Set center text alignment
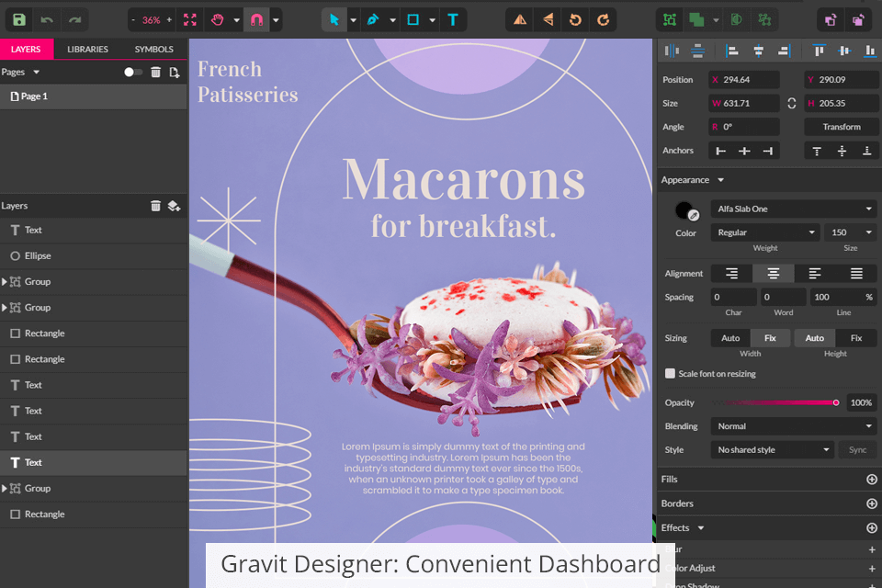The width and height of the screenshot is (882, 588). pyautogui.click(x=774, y=274)
